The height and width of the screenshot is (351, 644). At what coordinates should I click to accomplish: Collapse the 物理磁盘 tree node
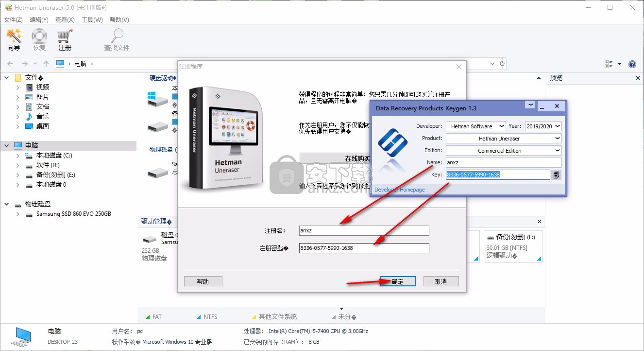(7, 204)
